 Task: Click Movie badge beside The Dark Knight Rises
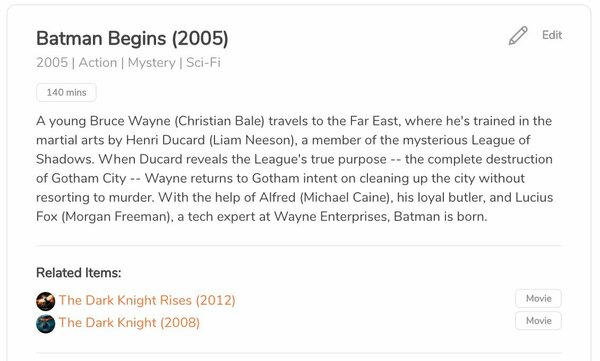(x=538, y=298)
